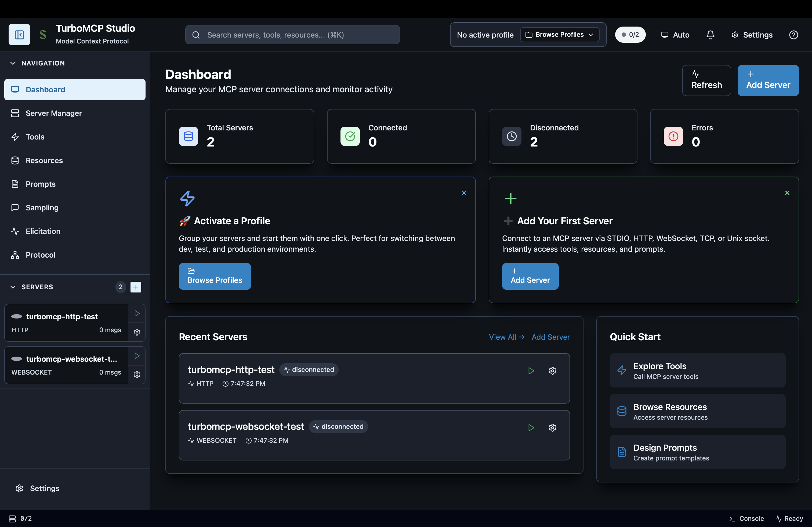The height and width of the screenshot is (527, 812).
Task: Select Elicitation in the navigation sidebar
Action: tap(43, 231)
